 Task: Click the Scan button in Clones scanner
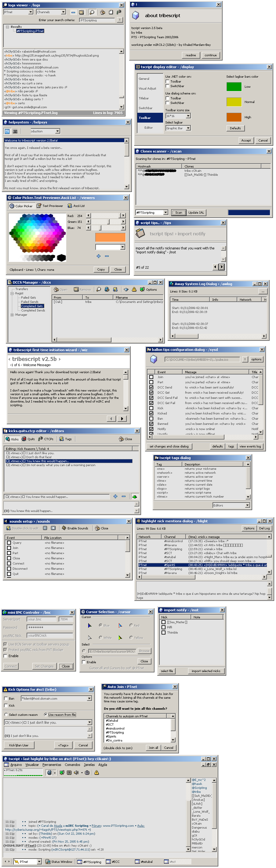click(179, 212)
